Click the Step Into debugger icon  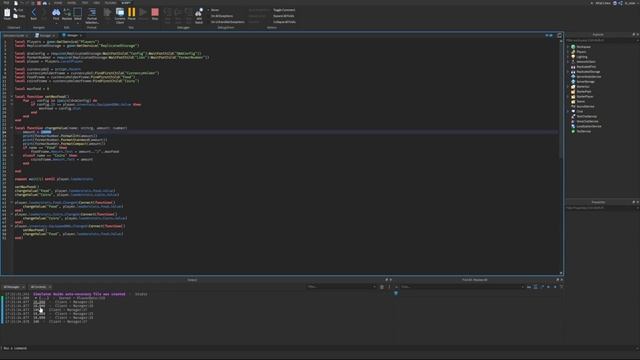tap(167, 16)
